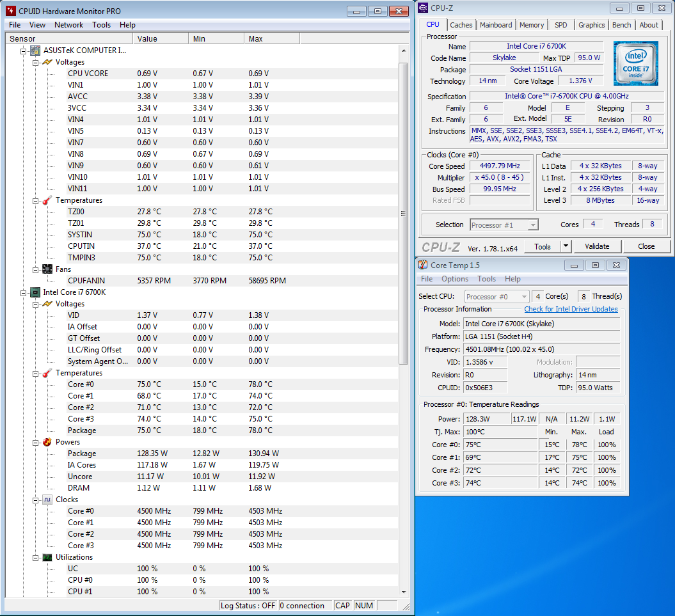
Task: Open the Check for Intel Driver Updates link
Action: point(571,309)
